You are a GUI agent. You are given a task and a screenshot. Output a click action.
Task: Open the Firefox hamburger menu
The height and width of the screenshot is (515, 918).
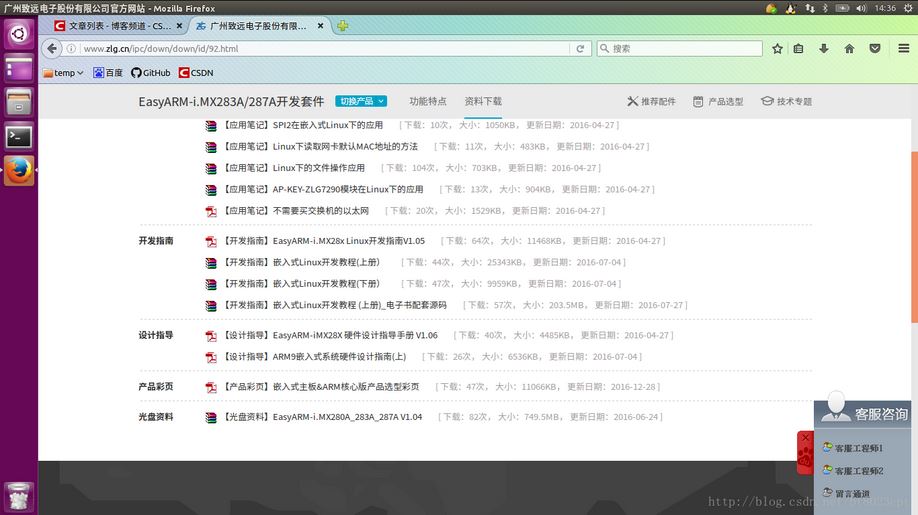(x=903, y=49)
